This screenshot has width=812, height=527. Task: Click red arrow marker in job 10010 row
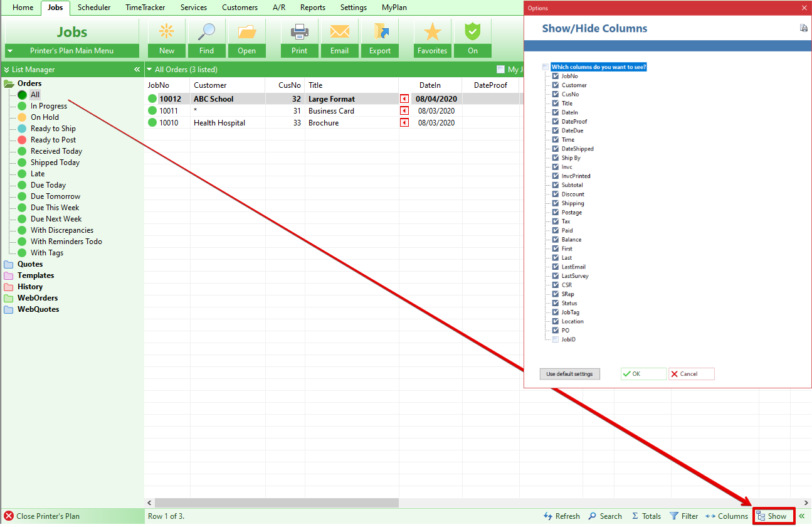[404, 123]
